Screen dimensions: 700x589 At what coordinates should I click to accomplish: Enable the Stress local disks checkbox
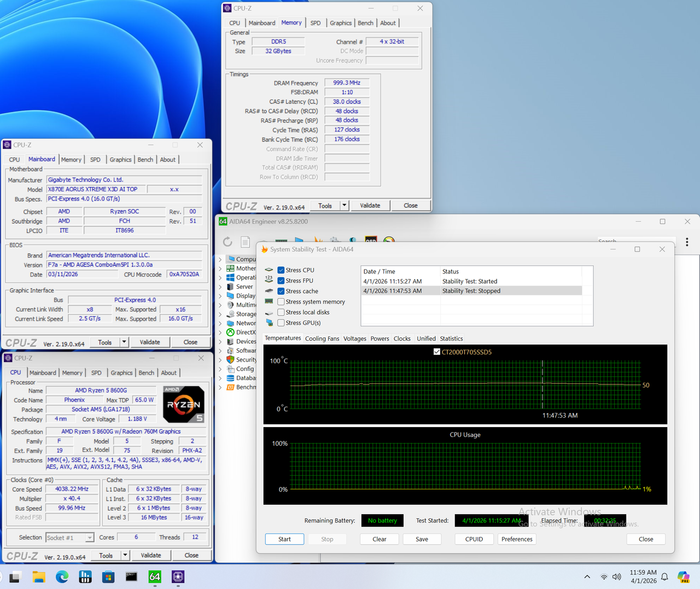(281, 312)
